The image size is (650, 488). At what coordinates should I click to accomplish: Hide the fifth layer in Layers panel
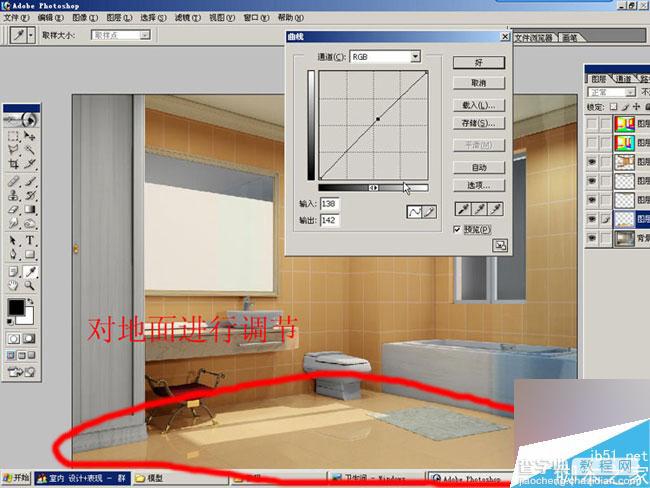tap(592, 200)
